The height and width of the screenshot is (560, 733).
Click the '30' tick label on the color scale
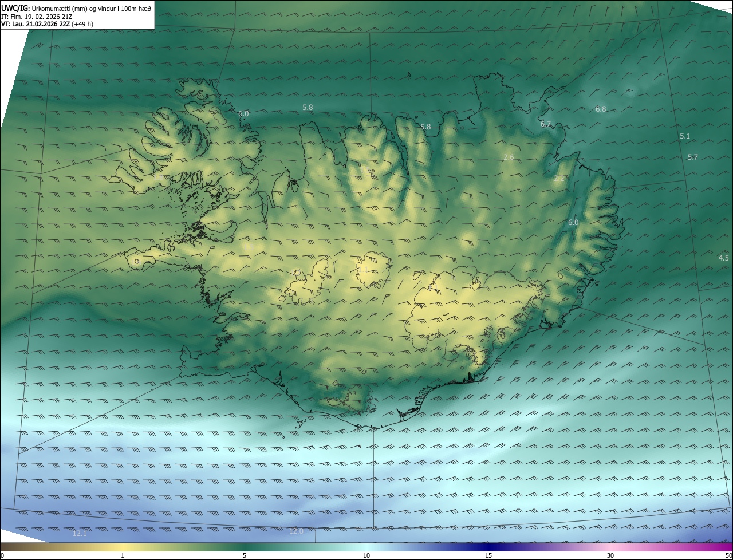610,555
